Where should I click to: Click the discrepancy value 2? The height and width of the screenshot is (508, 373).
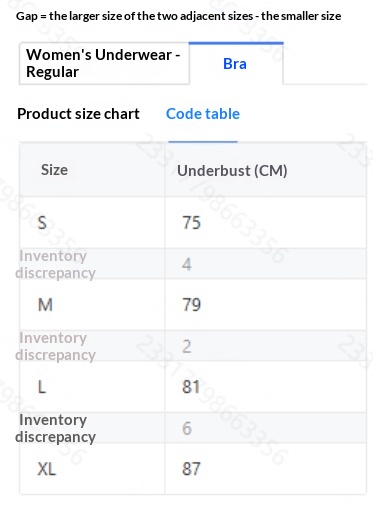187,346
